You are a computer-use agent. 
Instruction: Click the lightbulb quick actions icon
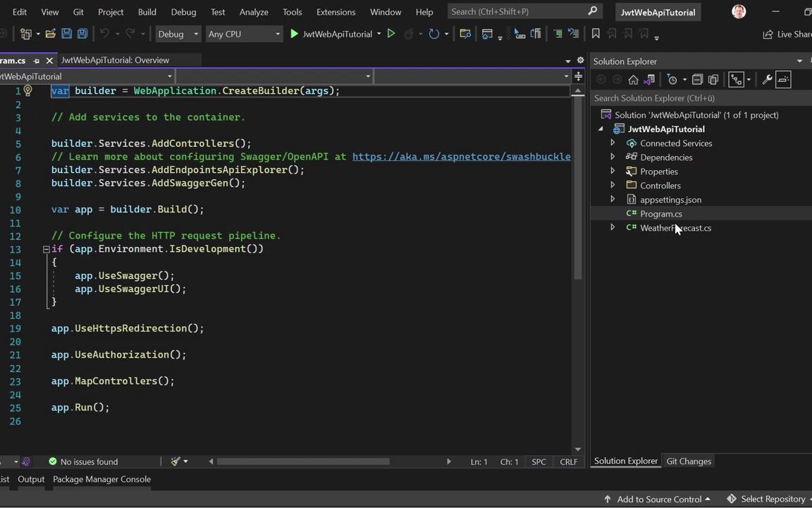[x=28, y=90]
